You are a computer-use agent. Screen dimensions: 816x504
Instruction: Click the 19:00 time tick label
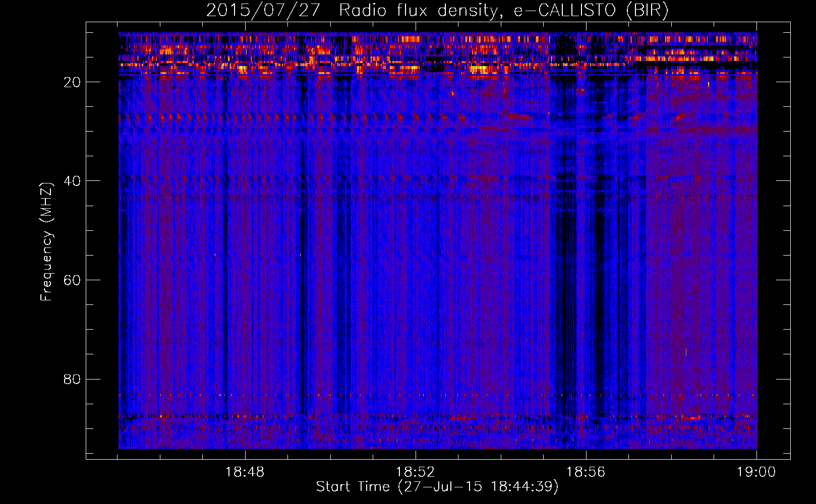click(756, 472)
